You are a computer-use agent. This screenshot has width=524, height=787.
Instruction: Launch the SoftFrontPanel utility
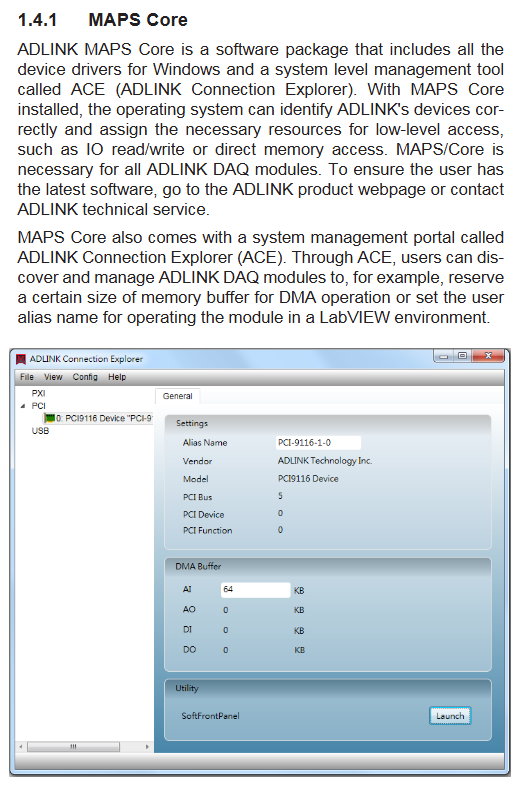click(450, 716)
